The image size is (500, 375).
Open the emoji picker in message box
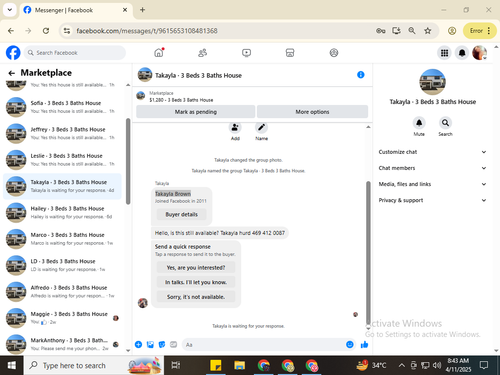click(x=350, y=344)
